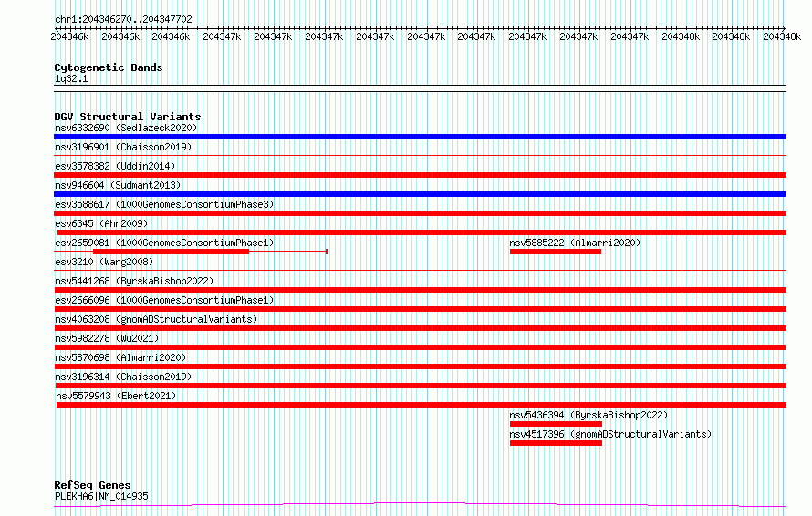Click the red bar under nsv4063208
Screen dimensions: 812x516
(420, 328)
